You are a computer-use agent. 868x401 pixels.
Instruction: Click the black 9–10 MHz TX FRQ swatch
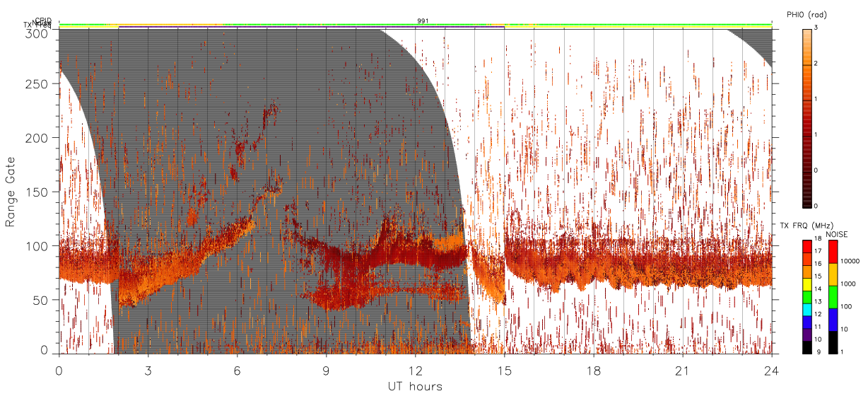[807, 347]
